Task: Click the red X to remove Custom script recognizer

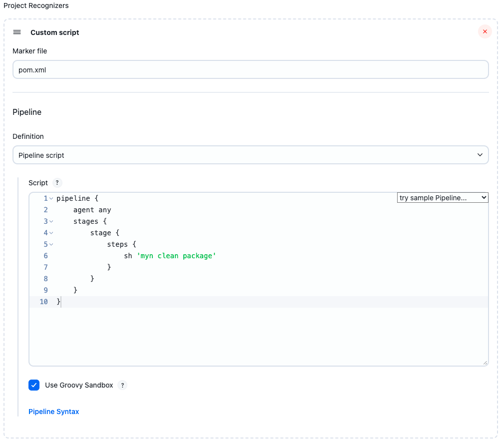Action: click(x=485, y=31)
